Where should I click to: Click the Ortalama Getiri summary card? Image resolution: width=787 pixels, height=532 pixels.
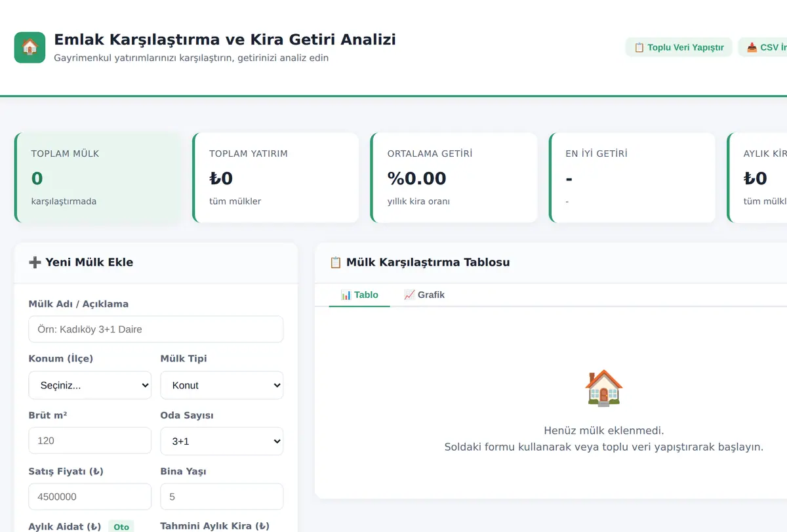pos(454,178)
